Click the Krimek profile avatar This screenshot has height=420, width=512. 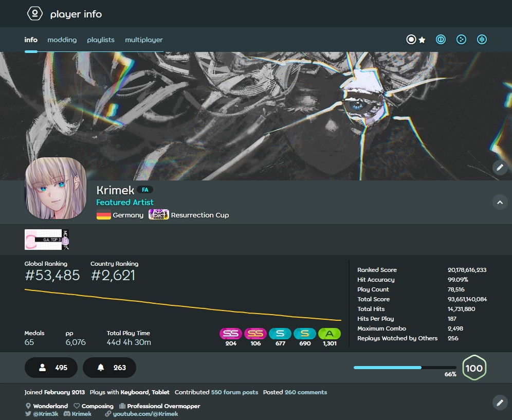56,188
